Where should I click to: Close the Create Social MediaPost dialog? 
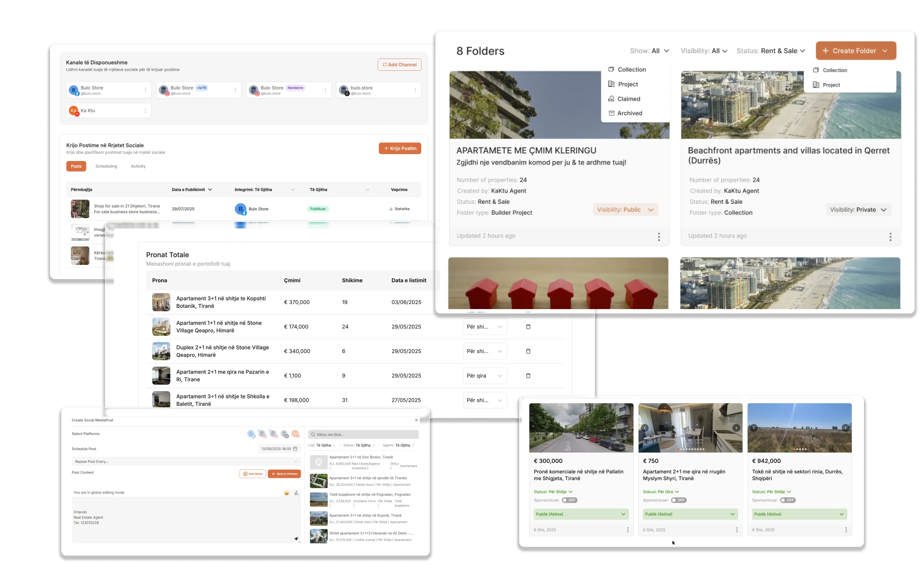(416, 420)
